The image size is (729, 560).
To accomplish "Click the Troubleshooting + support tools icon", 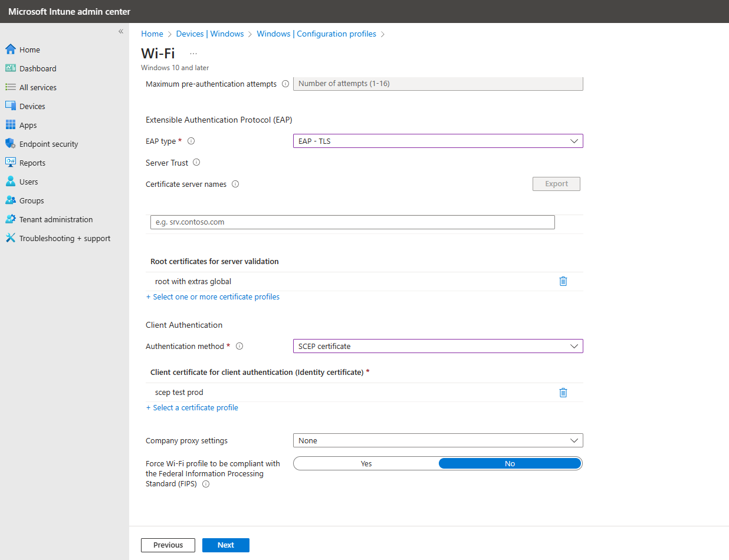I will pyautogui.click(x=10, y=238).
